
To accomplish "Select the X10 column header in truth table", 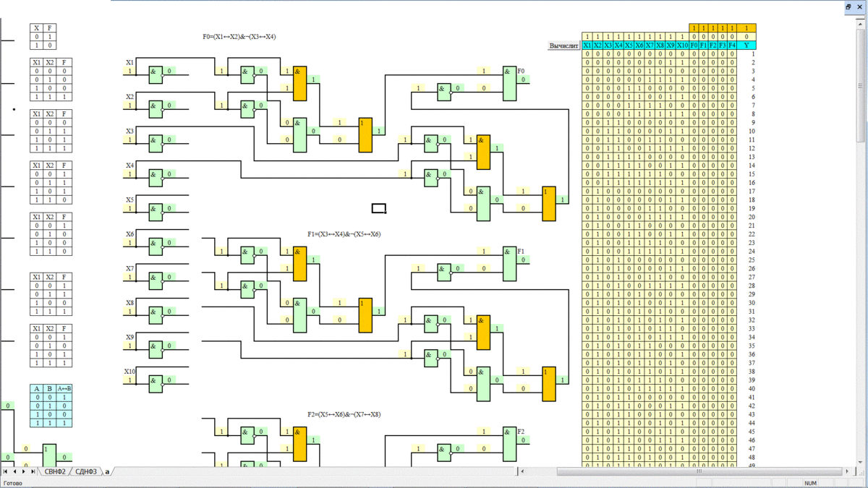I will tap(682, 46).
